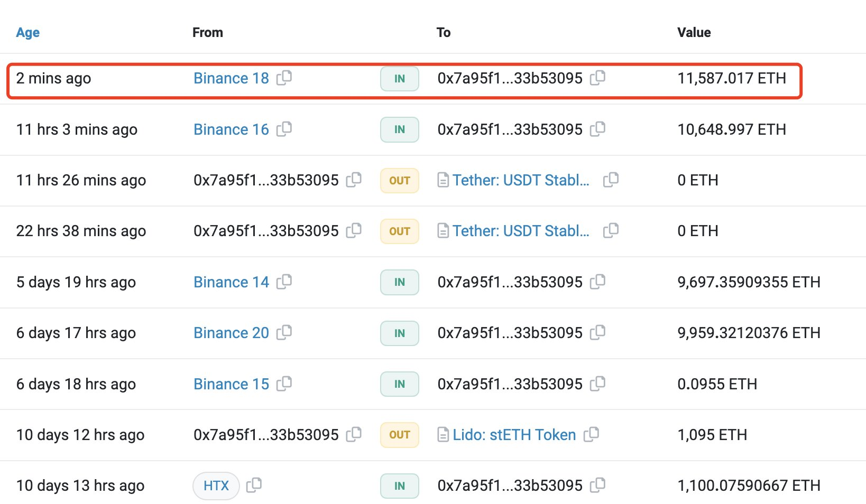Click the IN badge on Binance 20 row
The width and height of the screenshot is (866, 504).
point(400,333)
